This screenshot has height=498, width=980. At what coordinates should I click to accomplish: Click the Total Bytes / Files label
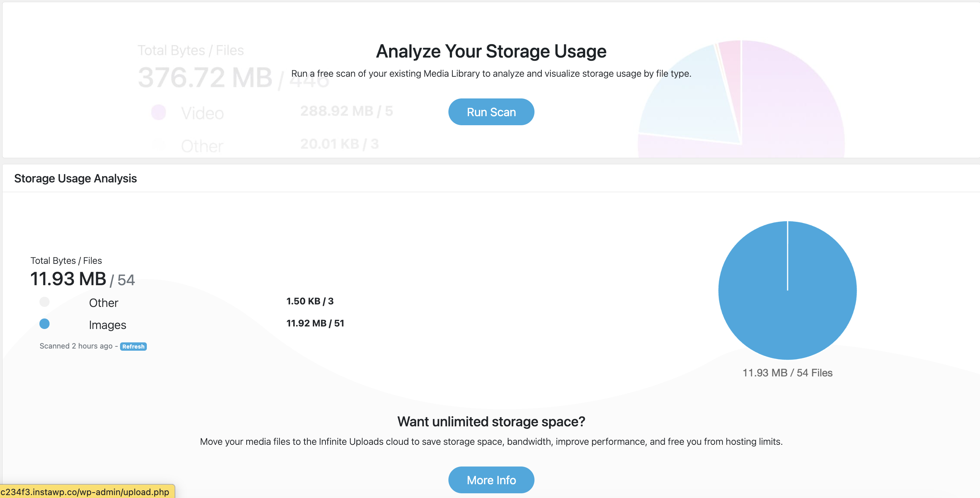(x=66, y=261)
